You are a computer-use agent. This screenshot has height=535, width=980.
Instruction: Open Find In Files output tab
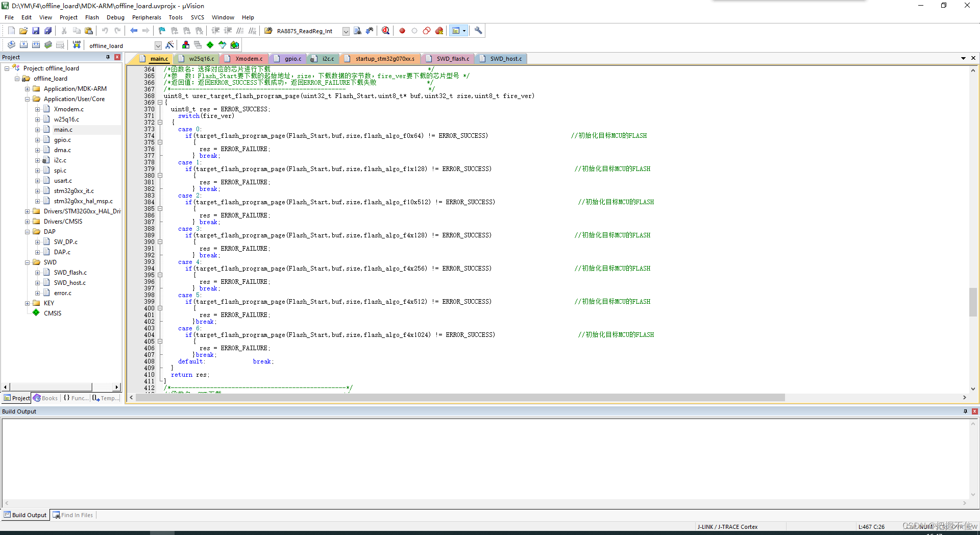pyautogui.click(x=73, y=515)
